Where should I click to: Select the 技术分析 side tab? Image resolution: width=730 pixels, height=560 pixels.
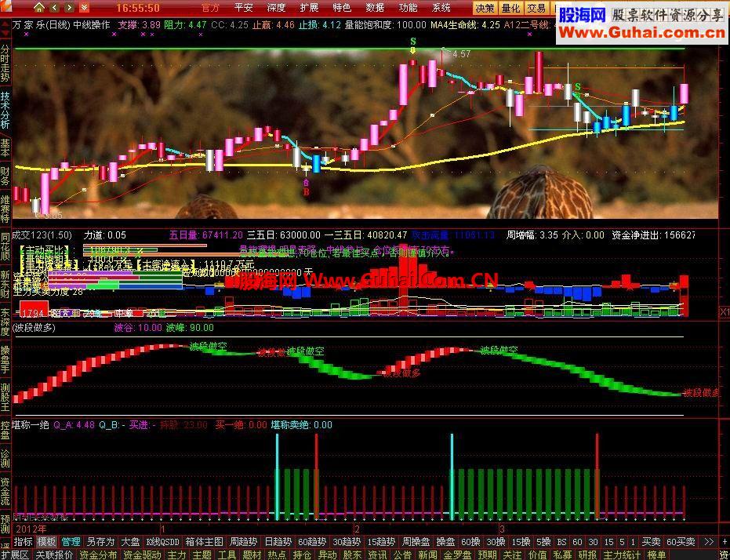tap(5, 110)
